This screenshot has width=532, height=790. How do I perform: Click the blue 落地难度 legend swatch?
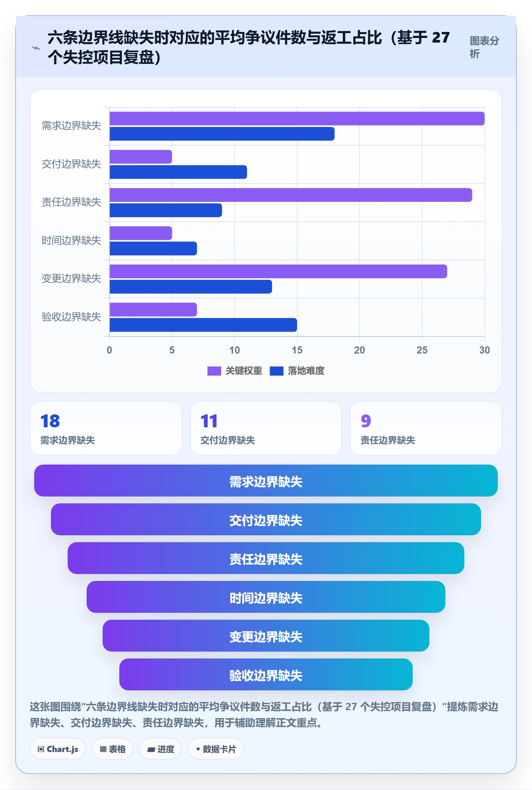click(277, 371)
